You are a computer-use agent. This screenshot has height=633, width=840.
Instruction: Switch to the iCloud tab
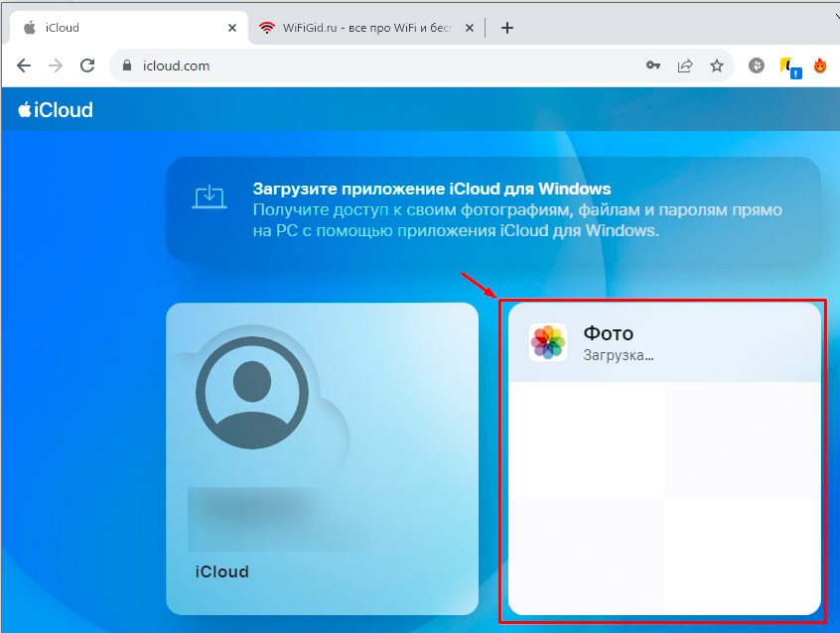pyautogui.click(x=128, y=28)
